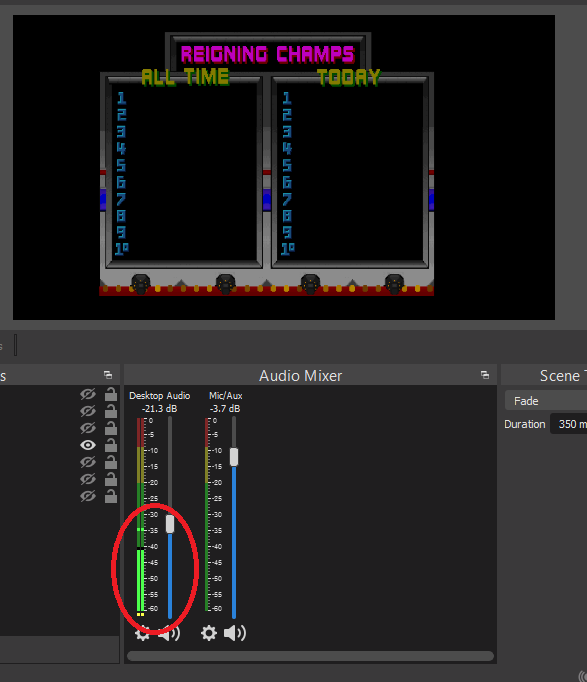
Task: Click the Scene Transitions panel title
Action: point(563,376)
